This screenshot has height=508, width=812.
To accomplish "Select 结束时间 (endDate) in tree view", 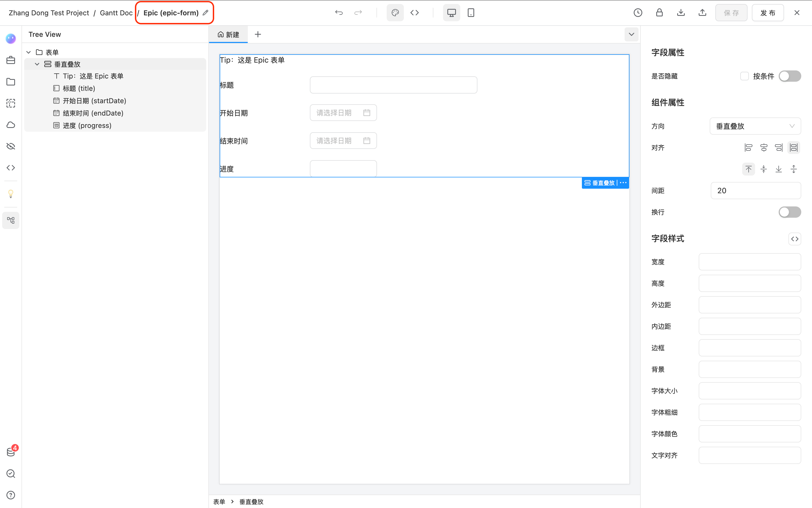I will 93,113.
